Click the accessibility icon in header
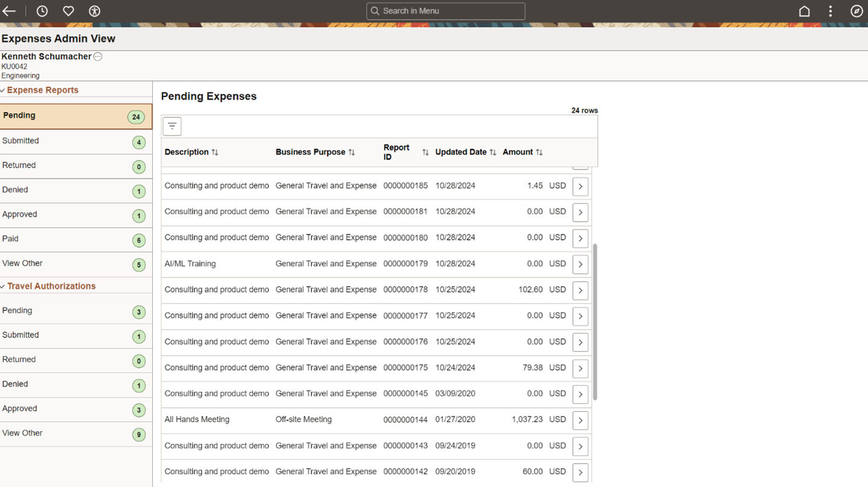Screen dimensions: 868x487 (94, 11)
